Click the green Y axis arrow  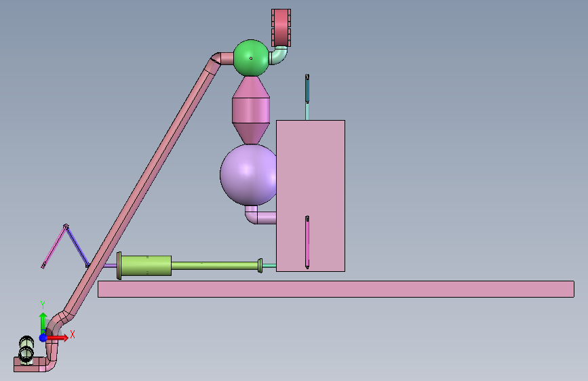[43, 323]
